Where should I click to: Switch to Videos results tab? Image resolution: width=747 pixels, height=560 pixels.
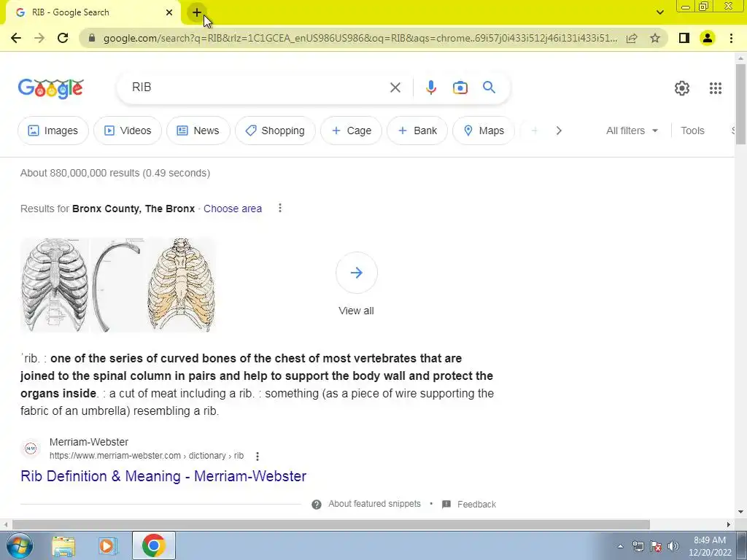click(x=127, y=131)
